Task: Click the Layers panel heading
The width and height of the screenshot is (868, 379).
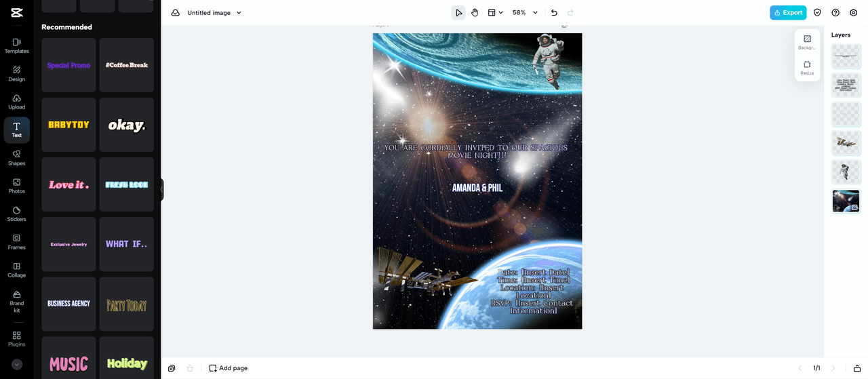Action: pyautogui.click(x=841, y=35)
